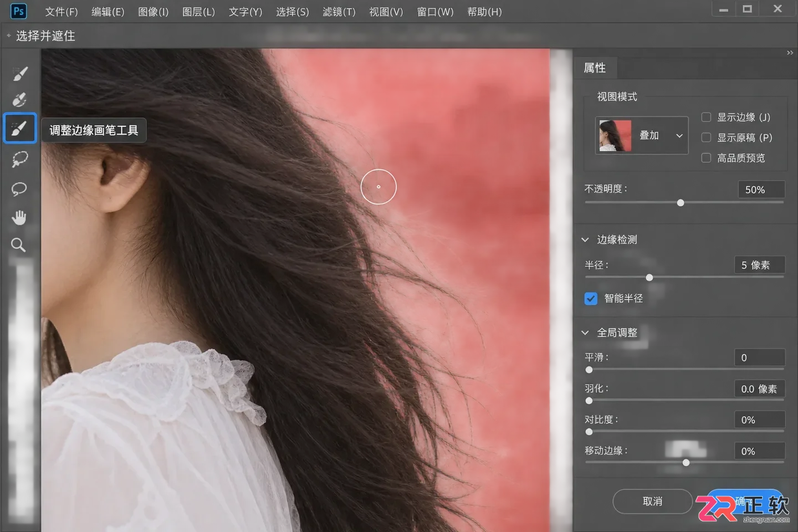This screenshot has width=798, height=532.
Task: Click the 平滑 slider handle
Action: click(589, 370)
